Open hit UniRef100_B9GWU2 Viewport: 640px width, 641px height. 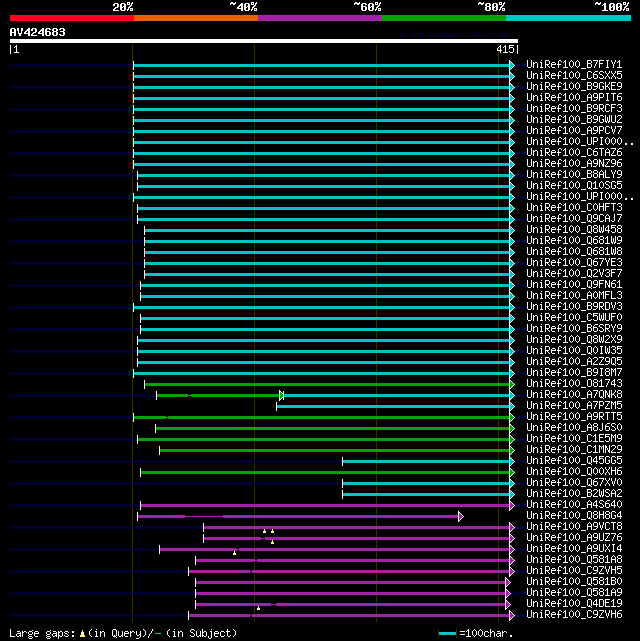[574, 120]
